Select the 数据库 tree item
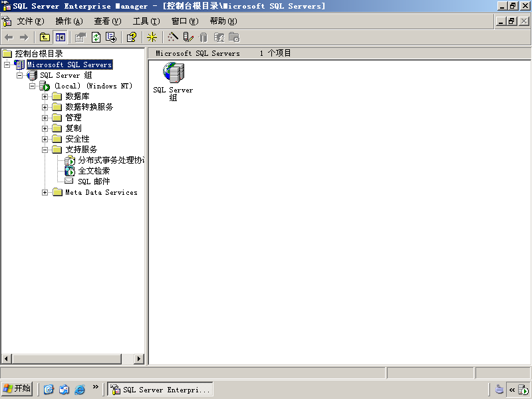This screenshot has width=532, height=399. (77, 96)
